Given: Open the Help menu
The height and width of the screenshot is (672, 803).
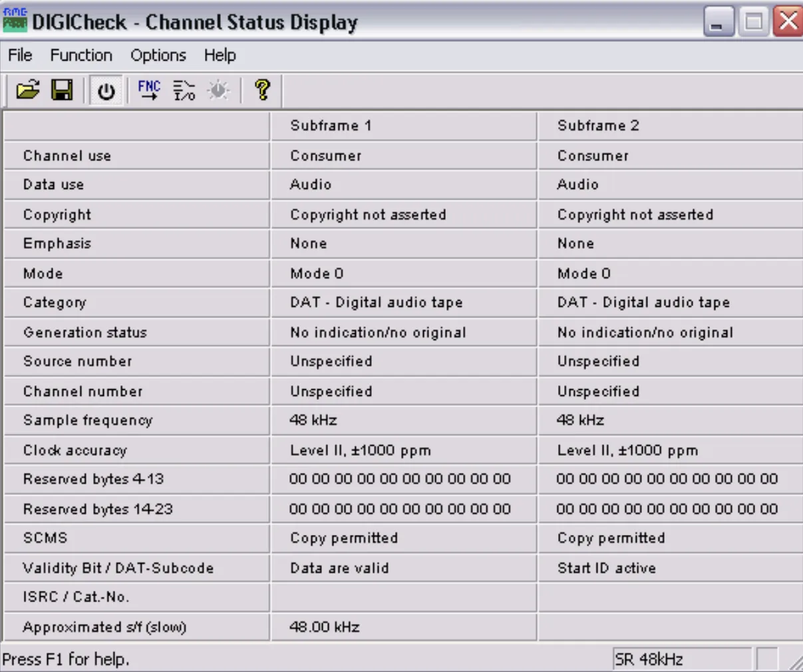Looking at the screenshot, I should tap(220, 55).
